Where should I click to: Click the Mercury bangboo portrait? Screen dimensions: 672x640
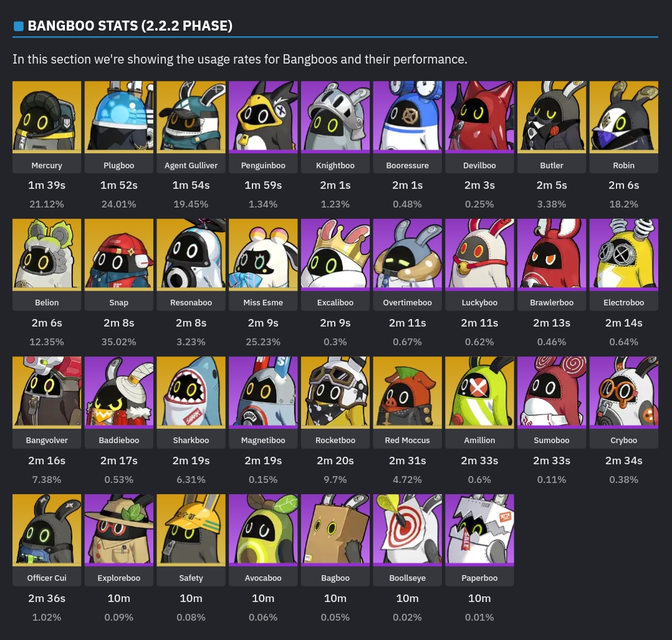[x=47, y=117]
